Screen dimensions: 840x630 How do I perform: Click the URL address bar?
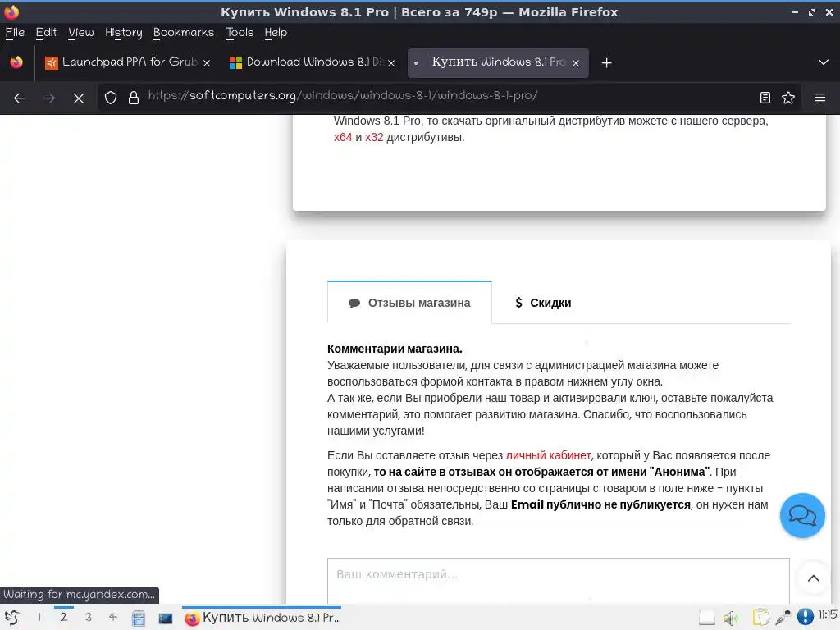449,97
